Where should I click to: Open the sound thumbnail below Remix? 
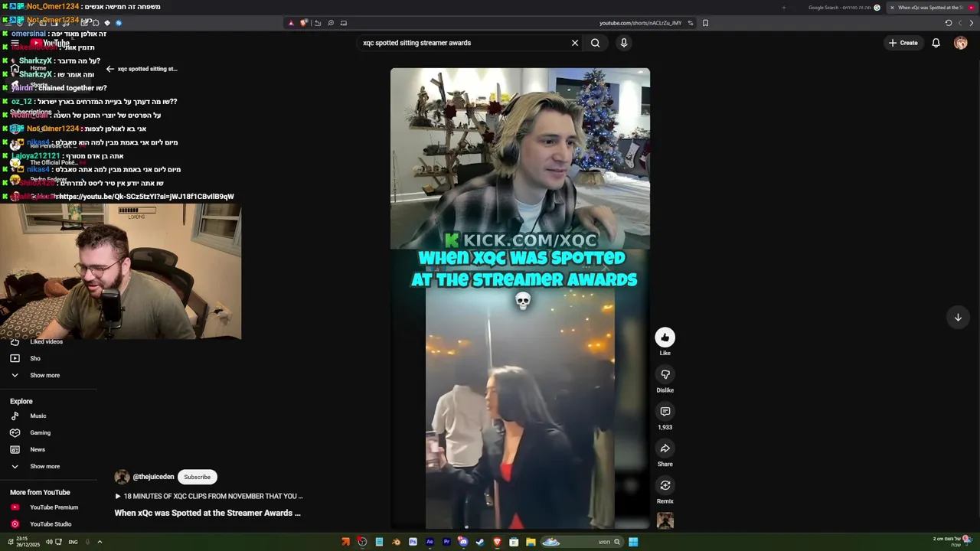pyautogui.click(x=665, y=521)
